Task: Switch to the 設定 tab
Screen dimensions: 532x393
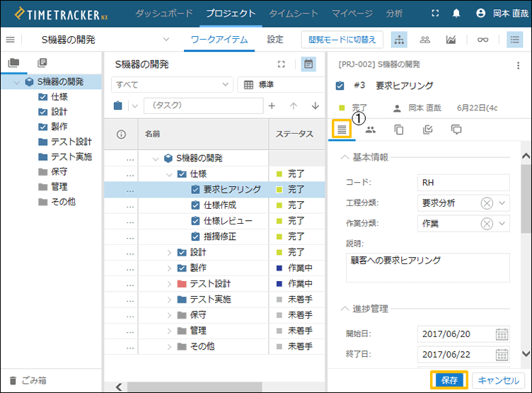Action: (274, 40)
